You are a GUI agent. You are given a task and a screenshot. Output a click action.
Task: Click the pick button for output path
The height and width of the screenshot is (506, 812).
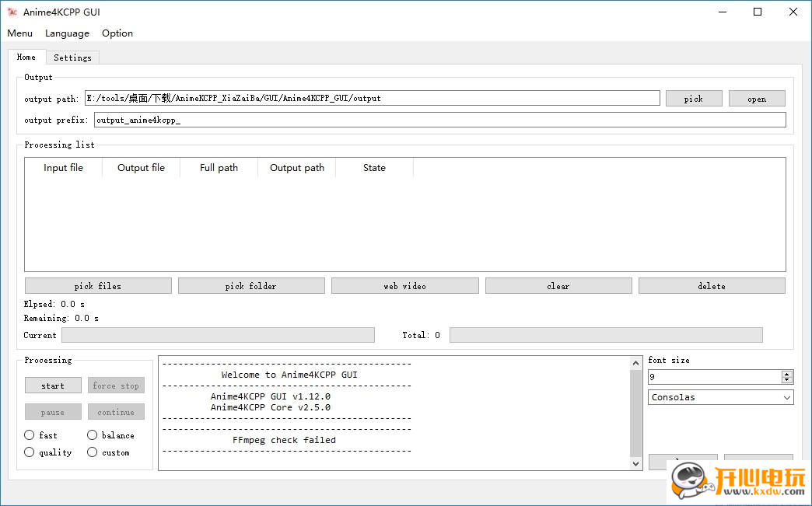tap(694, 98)
